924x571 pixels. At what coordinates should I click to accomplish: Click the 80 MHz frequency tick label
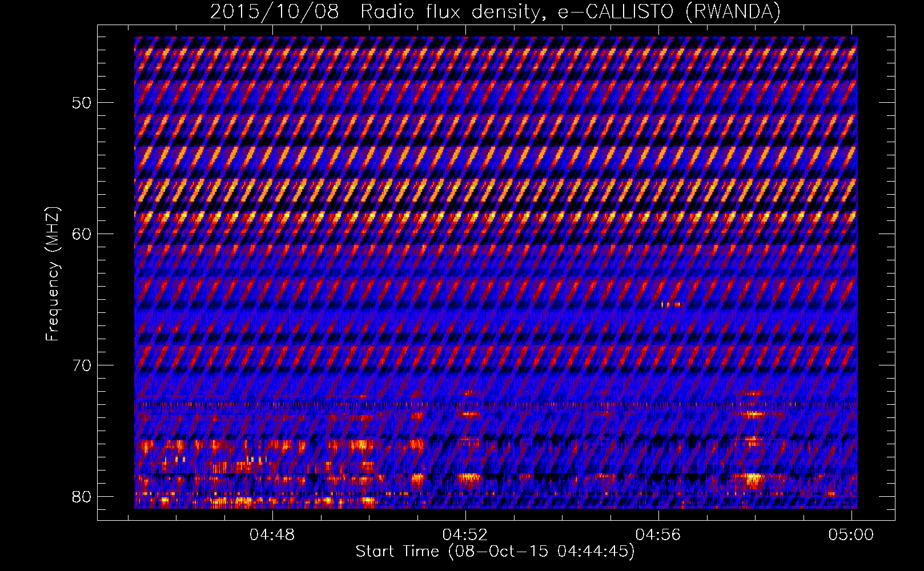coord(81,496)
